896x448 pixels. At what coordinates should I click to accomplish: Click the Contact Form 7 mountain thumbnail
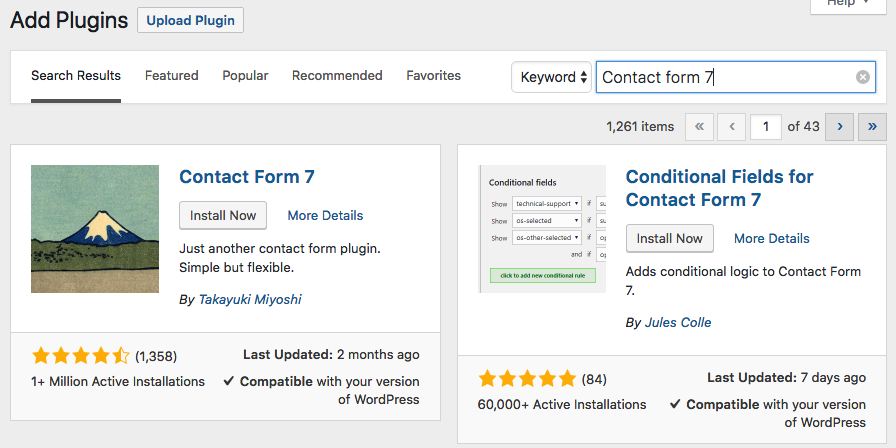(x=95, y=229)
